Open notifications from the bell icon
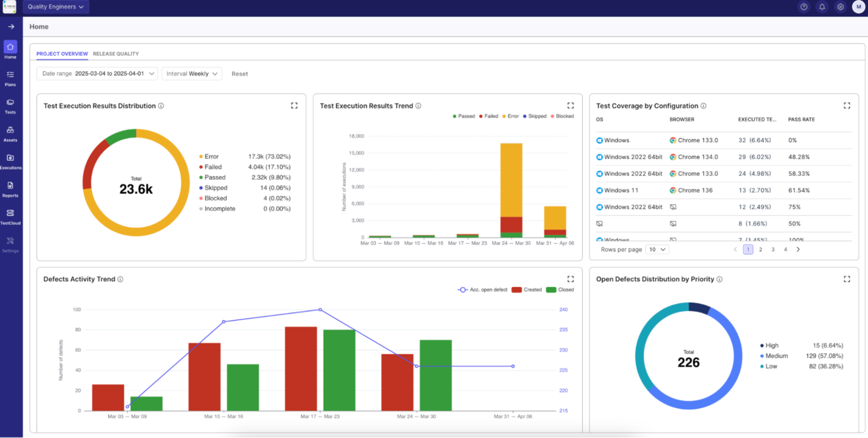Screen dimensions: 868x438 coord(822,6)
